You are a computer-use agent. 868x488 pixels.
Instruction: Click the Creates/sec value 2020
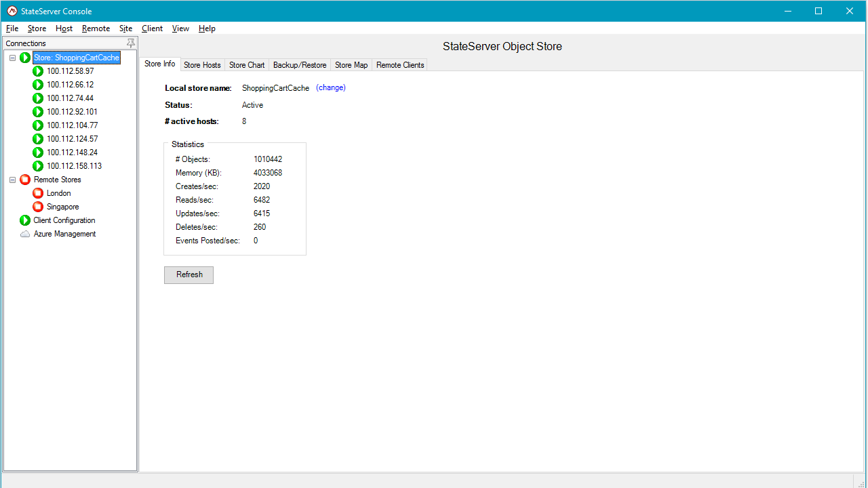(x=262, y=186)
